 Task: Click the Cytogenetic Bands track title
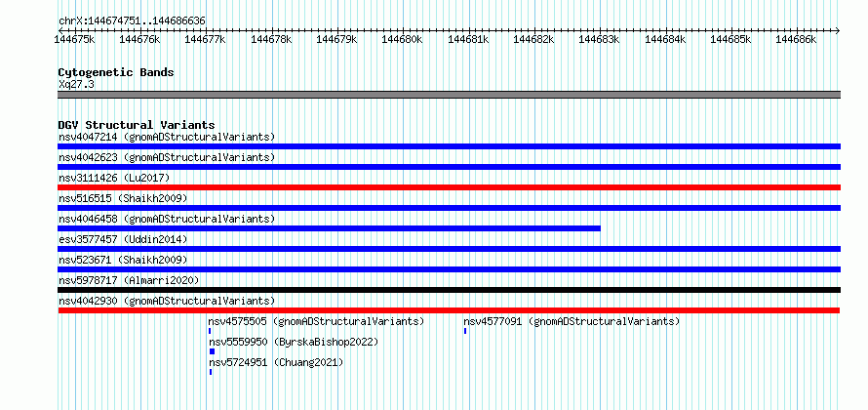pos(116,72)
